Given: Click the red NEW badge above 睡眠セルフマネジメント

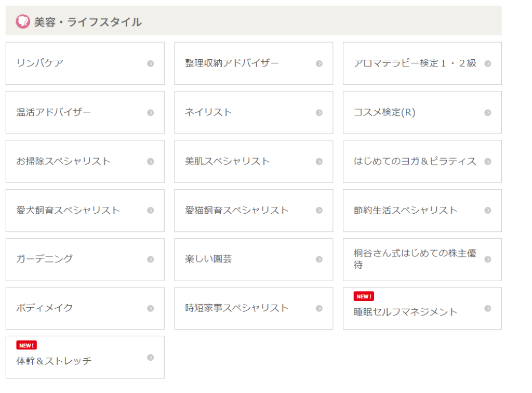Looking at the screenshot, I should [x=364, y=296].
